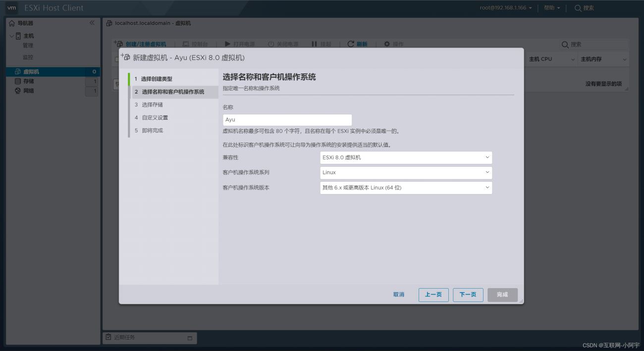Image resolution: width=644 pixels, height=351 pixels.
Task: Click the 新建虚拟机 dialog title icon
Action: (x=125, y=57)
